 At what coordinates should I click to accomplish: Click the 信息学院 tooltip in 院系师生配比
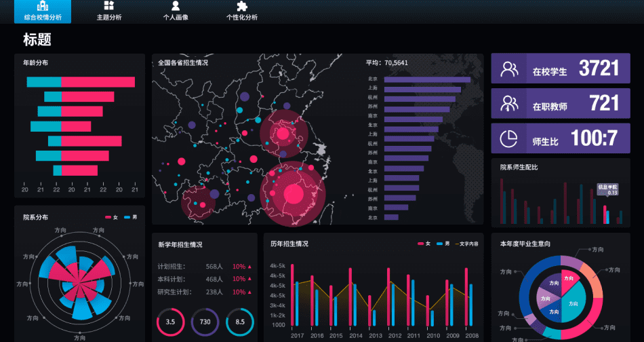(608, 189)
